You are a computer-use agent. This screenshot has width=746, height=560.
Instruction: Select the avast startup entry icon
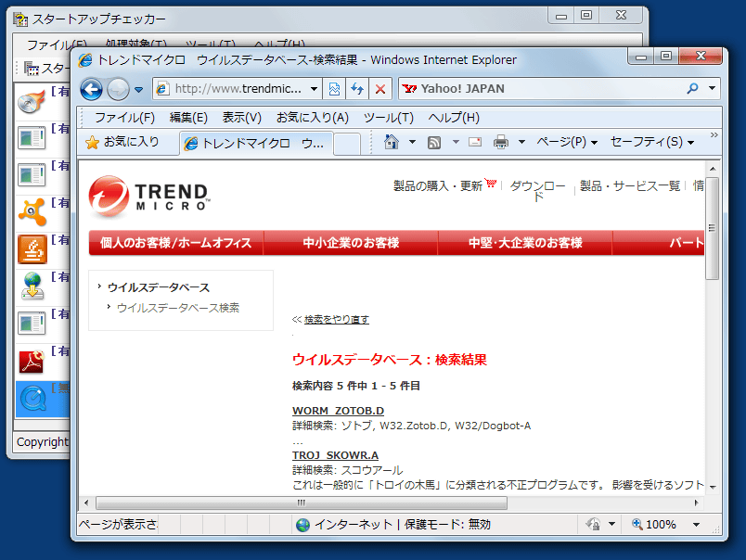click(32, 212)
